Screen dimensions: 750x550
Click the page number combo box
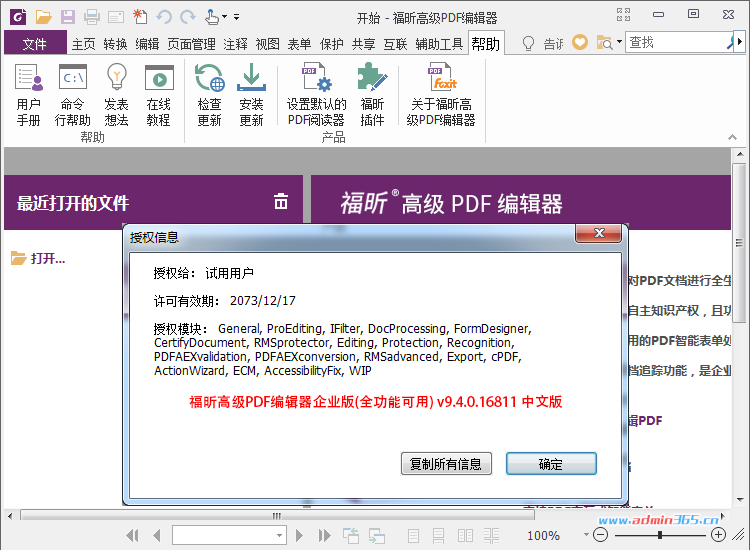tap(229, 535)
